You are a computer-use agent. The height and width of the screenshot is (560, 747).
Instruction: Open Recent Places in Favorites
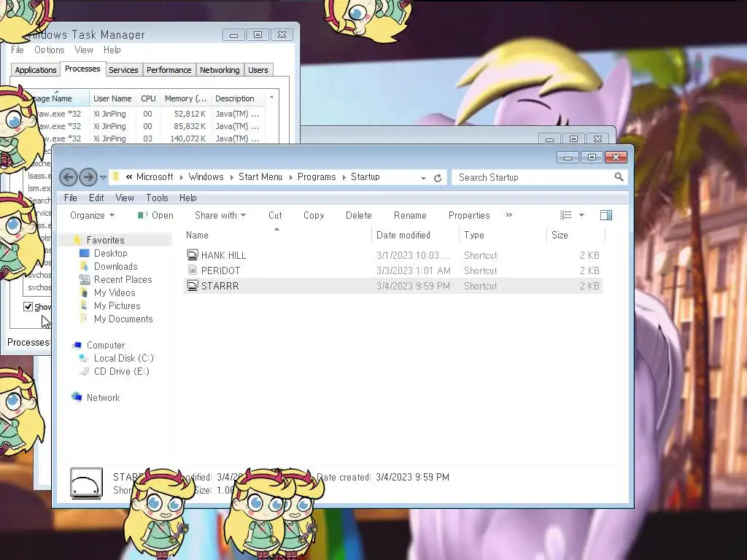(x=123, y=279)
